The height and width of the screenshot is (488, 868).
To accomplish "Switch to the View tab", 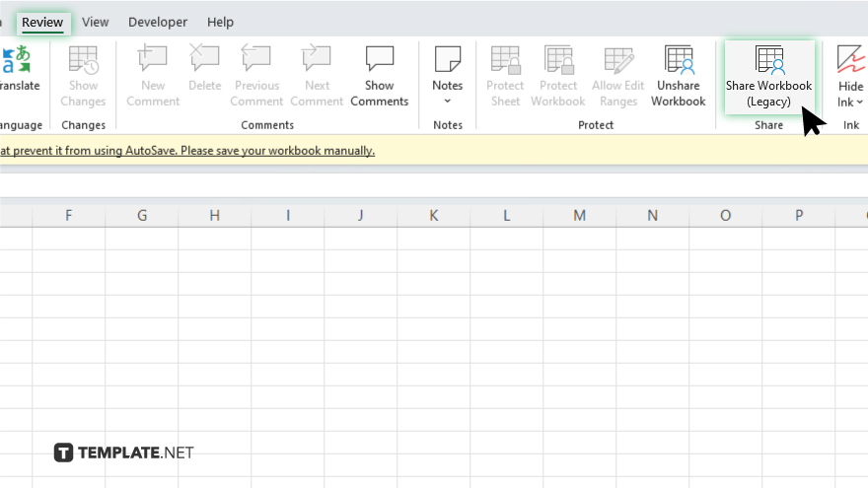I will click(x=96, y=22).
